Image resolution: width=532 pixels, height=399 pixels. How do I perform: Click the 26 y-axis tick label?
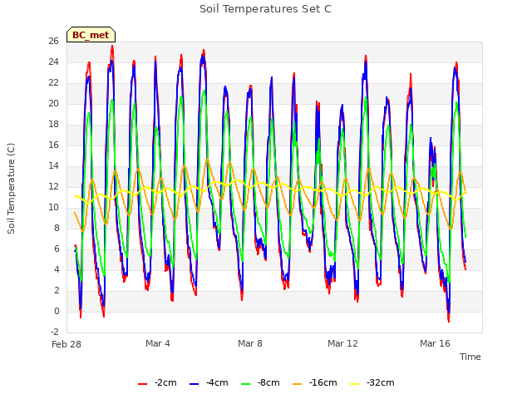click(x=53, y=41)
